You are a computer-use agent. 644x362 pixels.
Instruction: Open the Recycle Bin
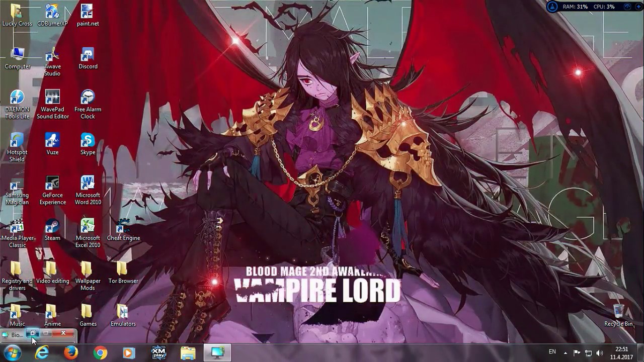click(x=618, y=315)
